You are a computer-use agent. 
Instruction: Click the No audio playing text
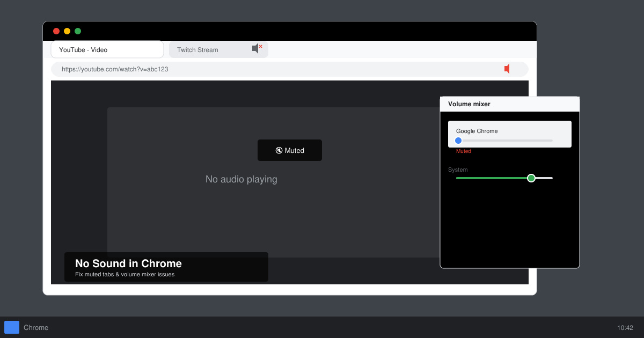[x=241, y=179]
